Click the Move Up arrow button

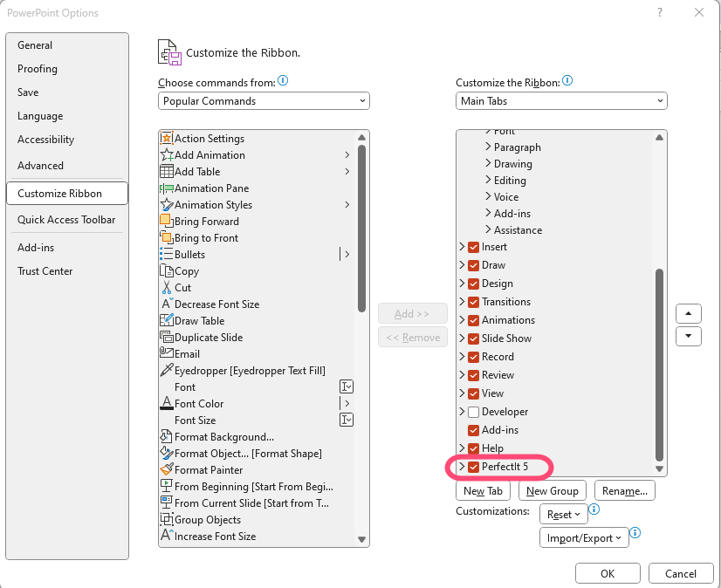[689, 314]
